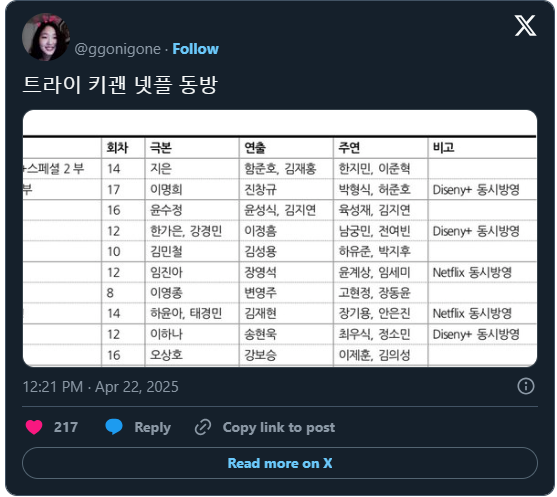This screenshot has width=557, height=497.
Task: Click the 윤계상, 임세미 cell in image
Action: pyautogui.click(x=374, y=272)
